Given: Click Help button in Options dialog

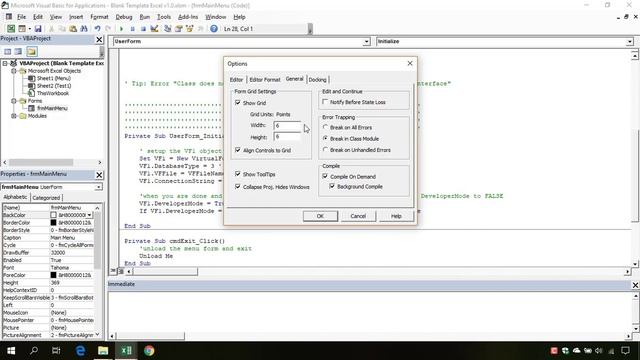Looking at the screenshot, I should [396, 216].
